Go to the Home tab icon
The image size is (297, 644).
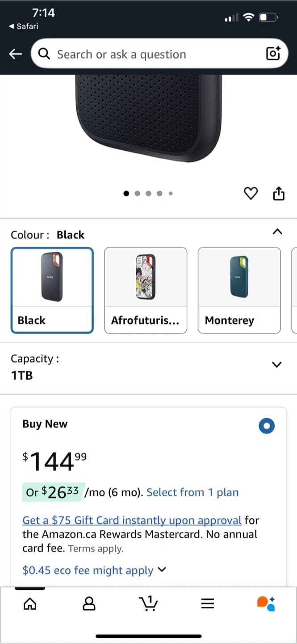tap(30, 604)
